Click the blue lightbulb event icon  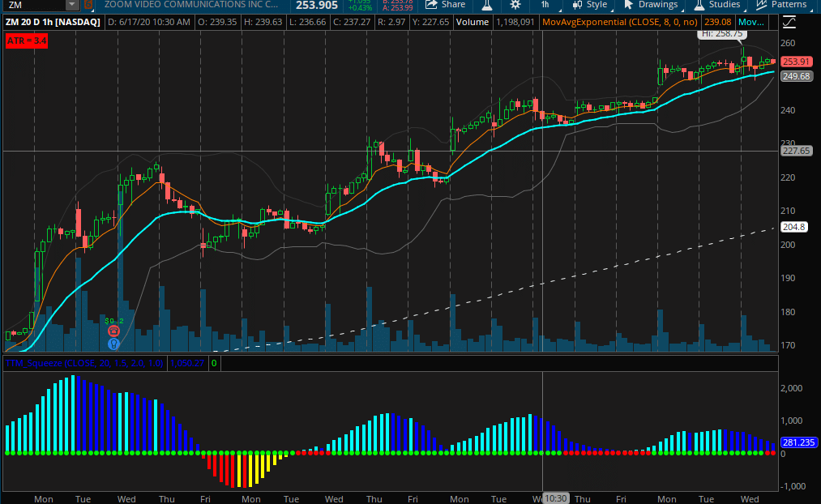coord(113,344)
